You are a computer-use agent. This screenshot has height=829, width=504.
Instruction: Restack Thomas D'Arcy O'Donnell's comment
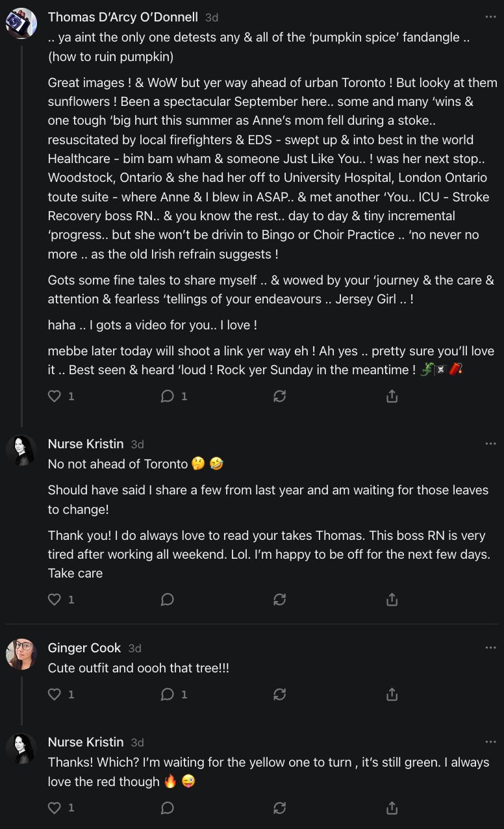click(280, 396)
